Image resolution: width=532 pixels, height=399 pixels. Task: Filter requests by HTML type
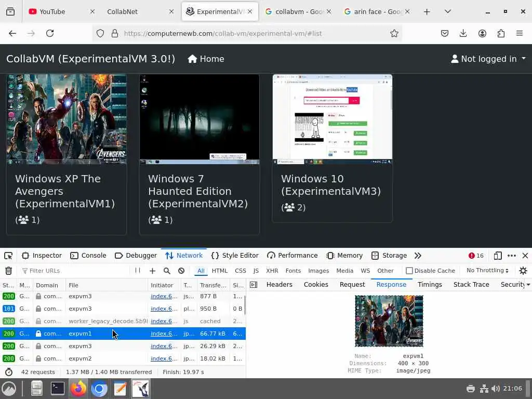point(220,271)
